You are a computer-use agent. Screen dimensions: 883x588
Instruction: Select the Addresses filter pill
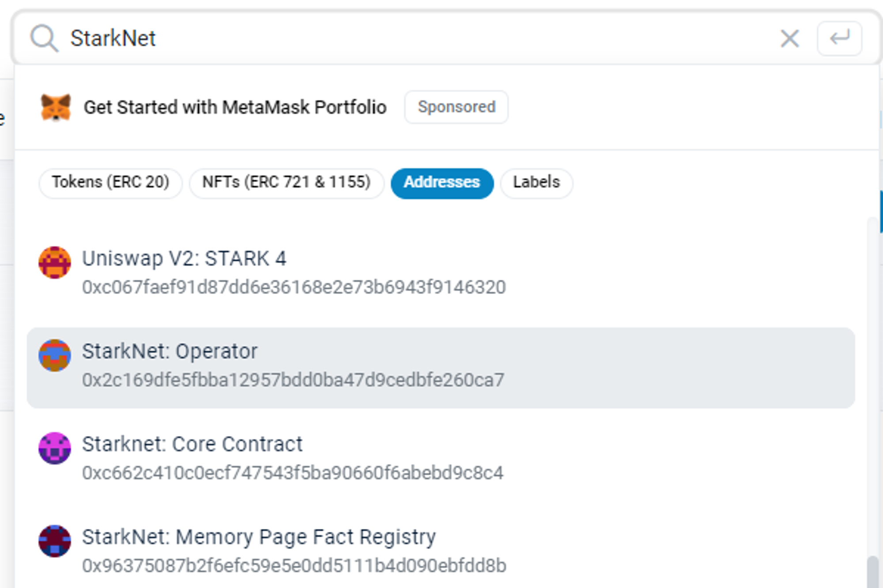(441, 182)
